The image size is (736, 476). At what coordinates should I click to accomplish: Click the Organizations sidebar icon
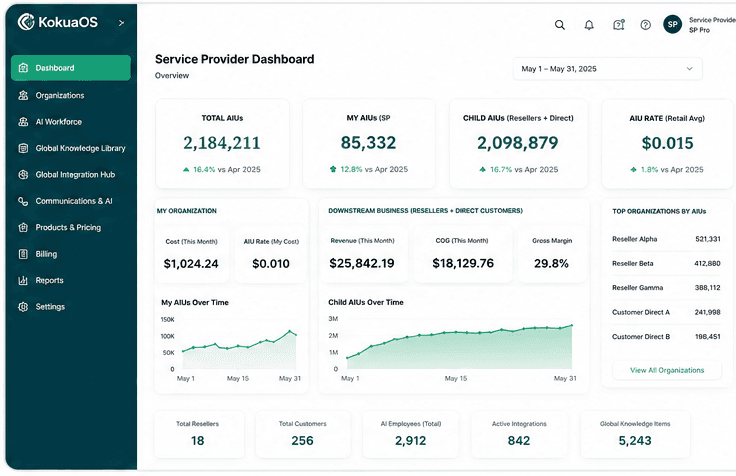[x=23, y=95]
